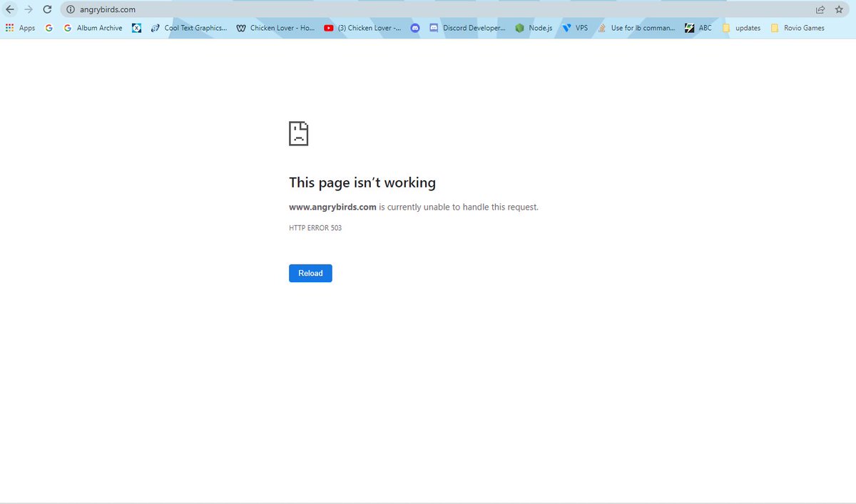Go back using the browser back arrow

tap(10, 9)
